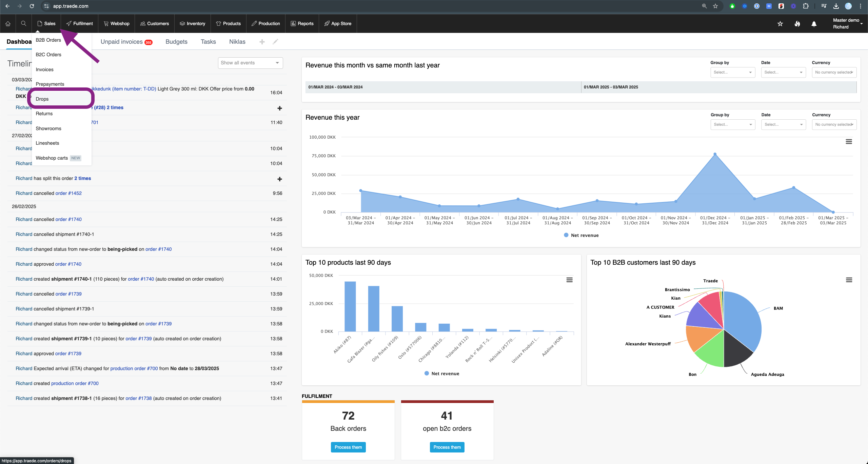The height and width of the screenshot is (464, 868).
Task: Open order #1738 link
Action: [x=139, y=398]
